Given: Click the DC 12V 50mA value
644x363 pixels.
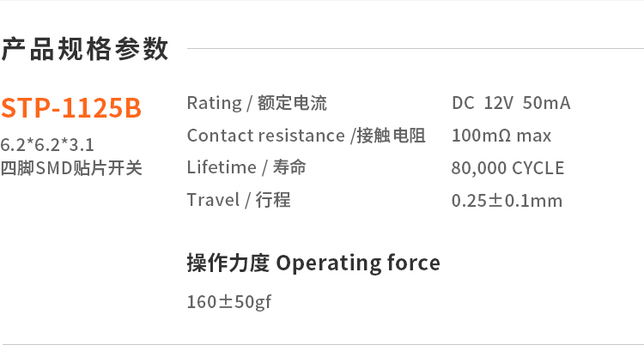Looking at the screenshot, I should point(510,104).
